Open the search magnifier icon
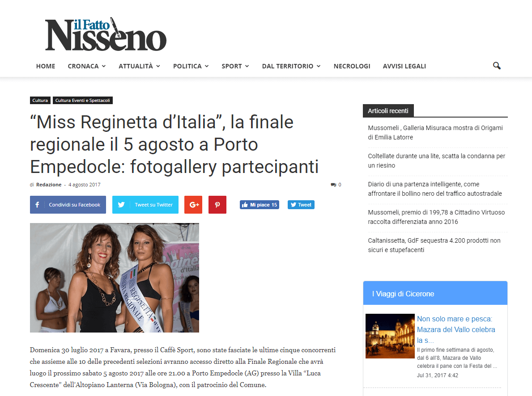 [497, 66]
